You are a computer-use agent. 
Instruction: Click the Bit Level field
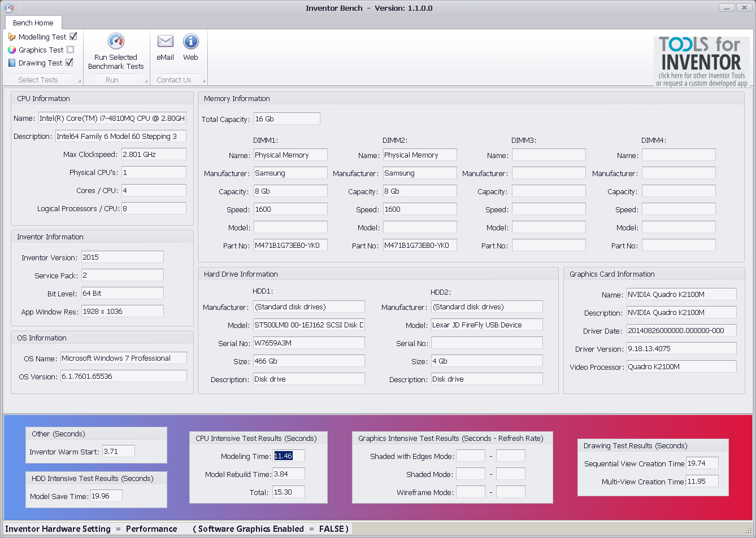(x=123, y=294)
